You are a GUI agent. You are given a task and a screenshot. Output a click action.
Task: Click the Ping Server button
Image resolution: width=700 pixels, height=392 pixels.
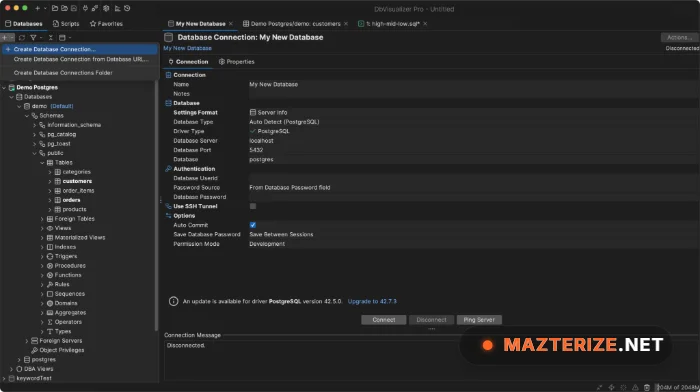(x=479, y=320)
